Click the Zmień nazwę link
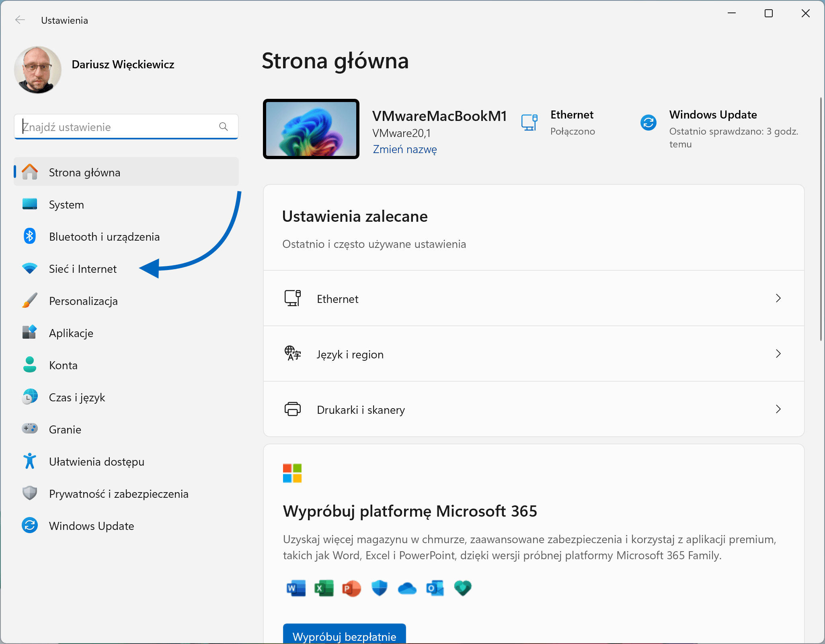 point(405,149)
